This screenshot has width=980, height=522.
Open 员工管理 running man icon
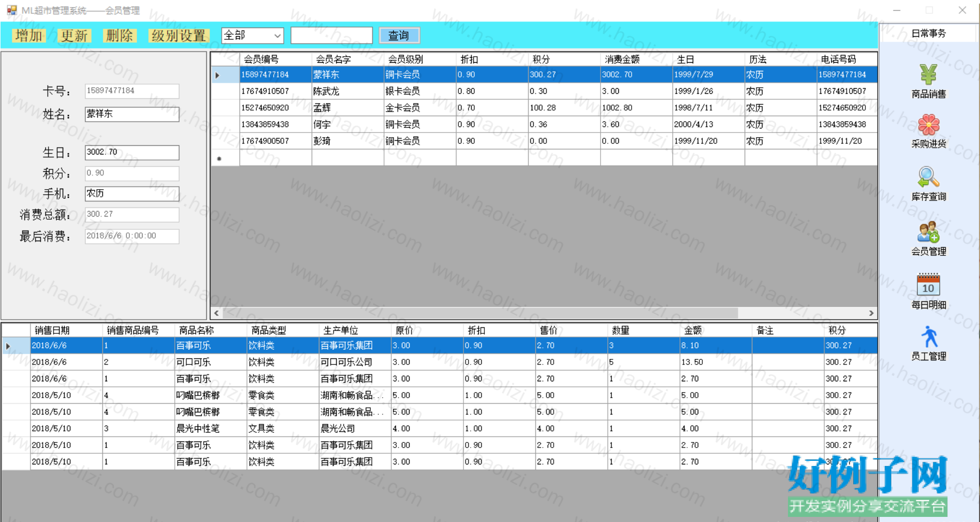coord(929,337)
